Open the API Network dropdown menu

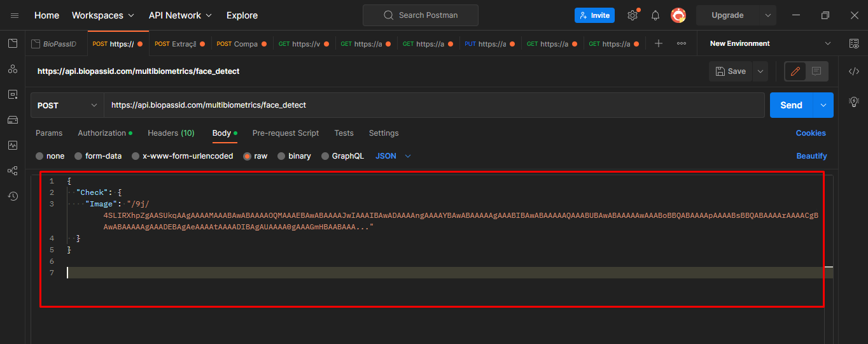181,15
